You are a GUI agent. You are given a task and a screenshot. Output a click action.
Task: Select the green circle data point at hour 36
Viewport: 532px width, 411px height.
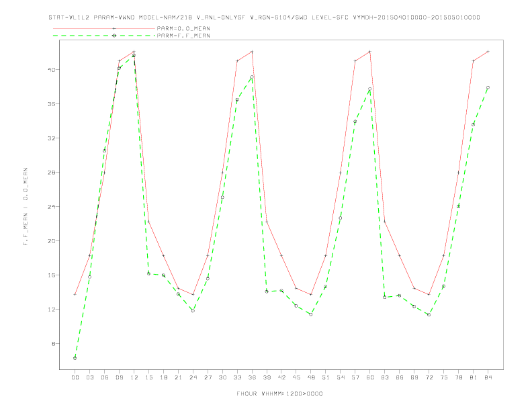(252, 77)
